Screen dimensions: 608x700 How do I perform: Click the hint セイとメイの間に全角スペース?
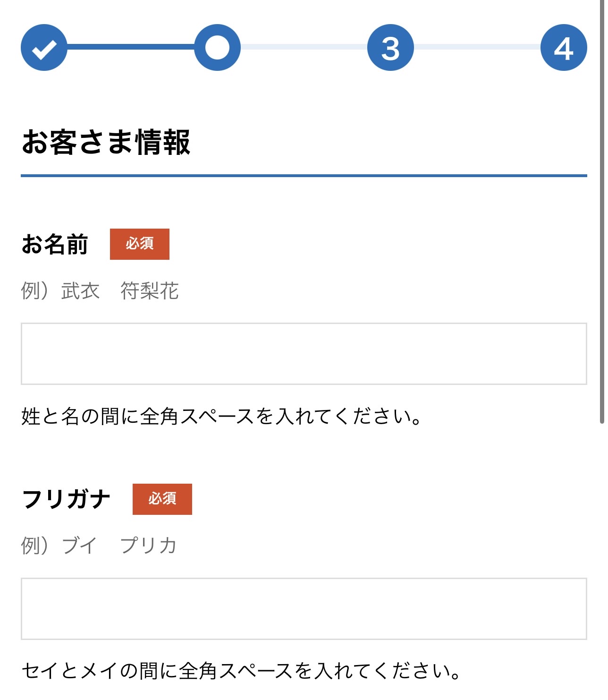point(241,671)
